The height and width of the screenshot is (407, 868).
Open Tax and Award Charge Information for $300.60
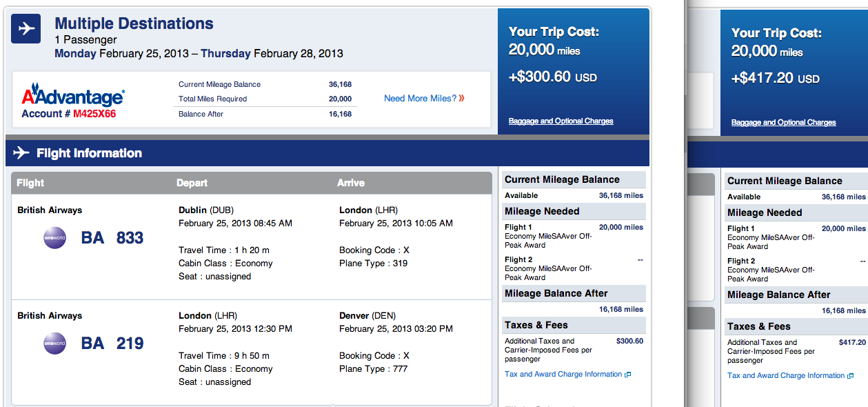(x=563, y=375)
